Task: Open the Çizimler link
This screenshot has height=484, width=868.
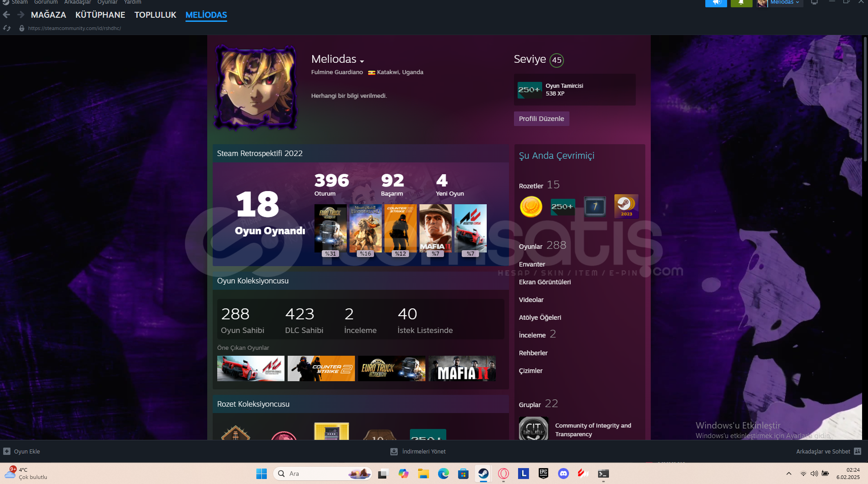Action: pyautogui.click(x=531, y=371)
